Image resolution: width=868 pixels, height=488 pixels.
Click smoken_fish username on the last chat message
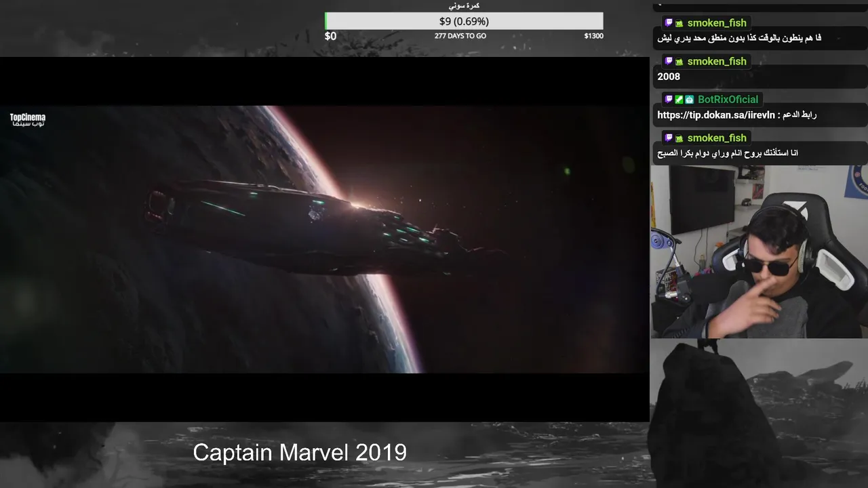[717, 138]
